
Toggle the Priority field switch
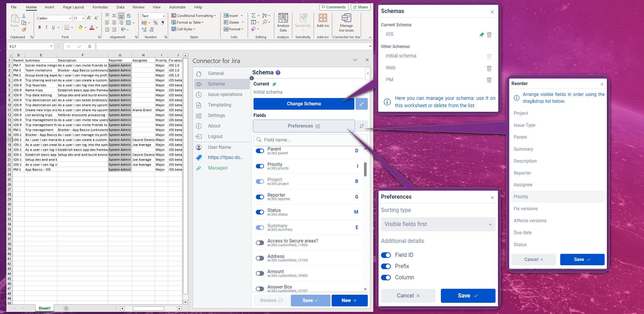click(x=260, y=166)
